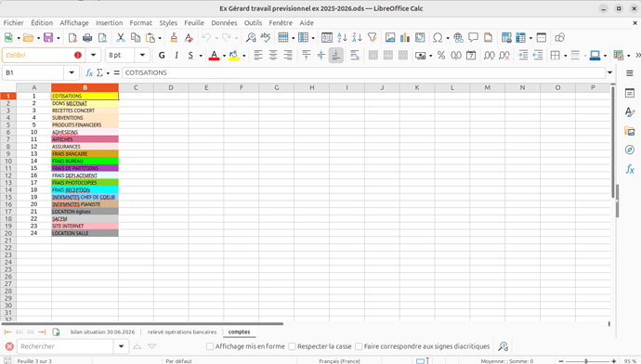Screen dimensions: 641x364
Task: Toggle Bold formatting
Action: (162, 55)
